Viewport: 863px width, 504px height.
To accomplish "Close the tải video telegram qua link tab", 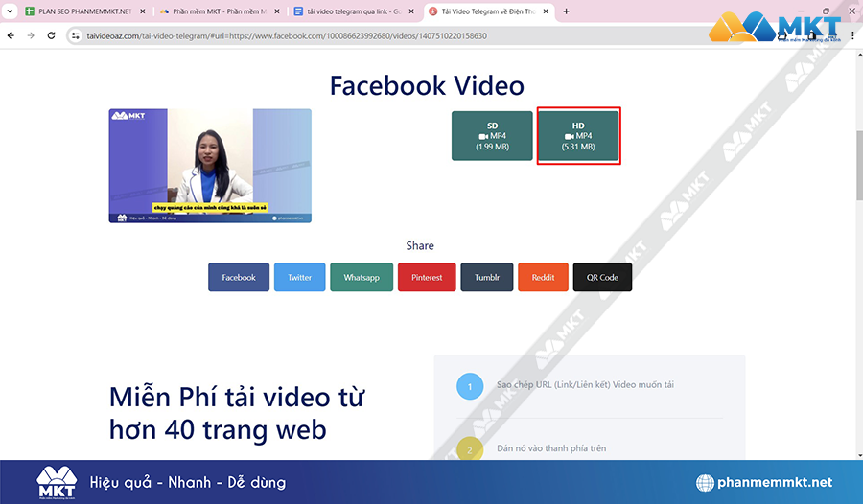I will click(411, 11).
